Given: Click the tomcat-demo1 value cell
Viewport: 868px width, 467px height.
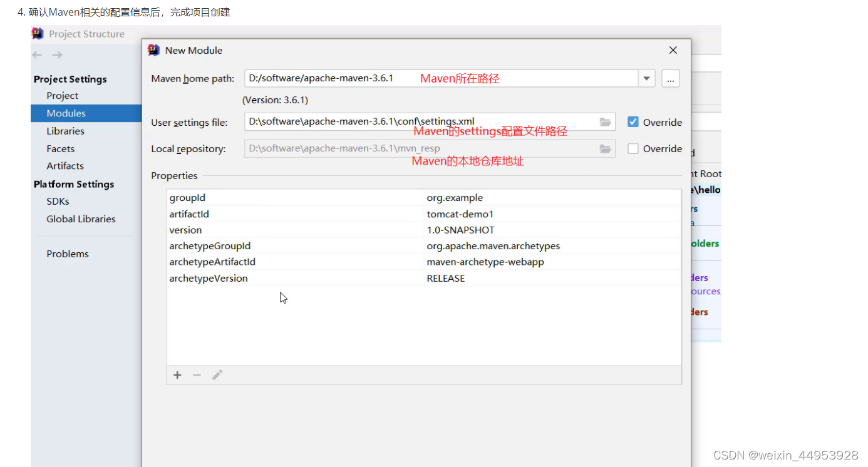Looking at the screenshot, I should [553, 214].
